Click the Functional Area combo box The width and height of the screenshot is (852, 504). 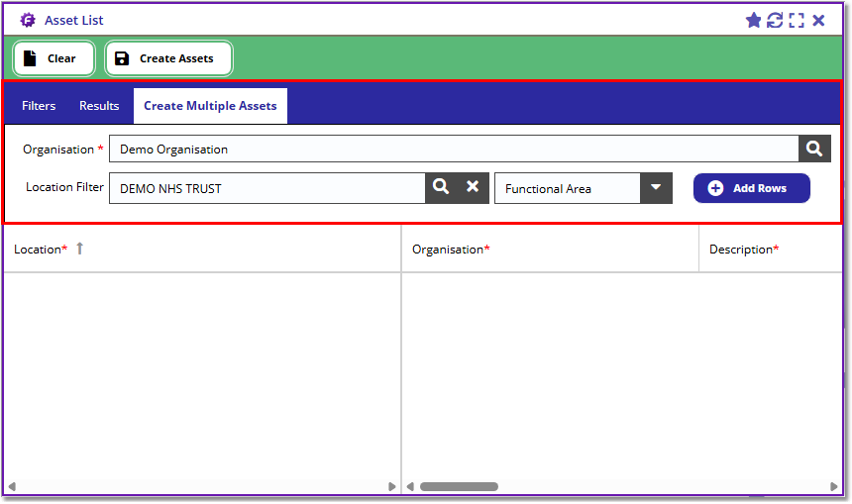pos(568,188)
